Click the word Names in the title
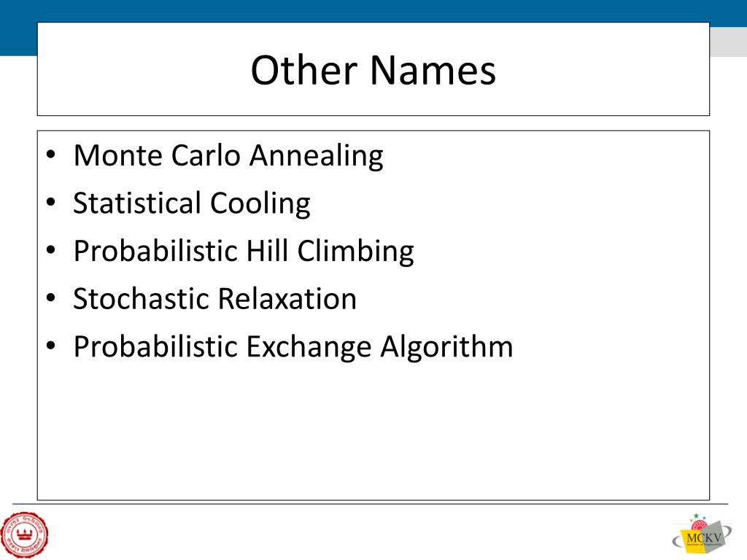The image size is (747, 560). pyautogui.click(x=433, y=70)
